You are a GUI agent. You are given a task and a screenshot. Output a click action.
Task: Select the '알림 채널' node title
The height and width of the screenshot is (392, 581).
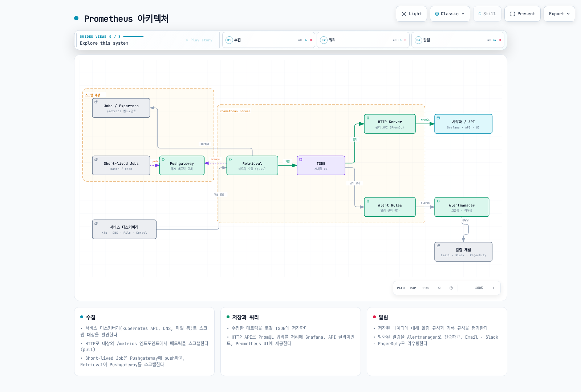coord(463,250)
